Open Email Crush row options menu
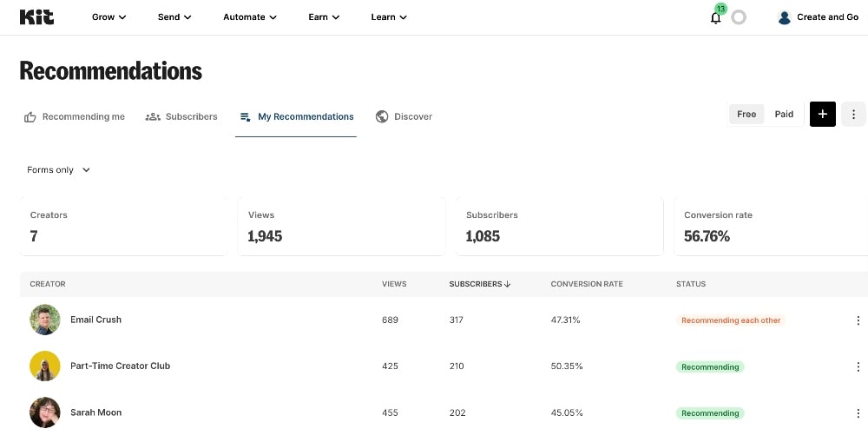 pyautogui.click(x=858, y=320)
